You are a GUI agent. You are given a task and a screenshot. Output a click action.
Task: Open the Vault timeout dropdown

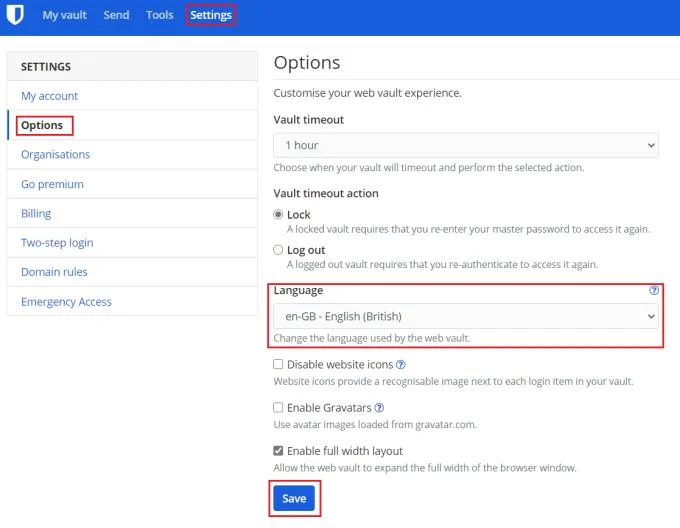click(466, 145)
